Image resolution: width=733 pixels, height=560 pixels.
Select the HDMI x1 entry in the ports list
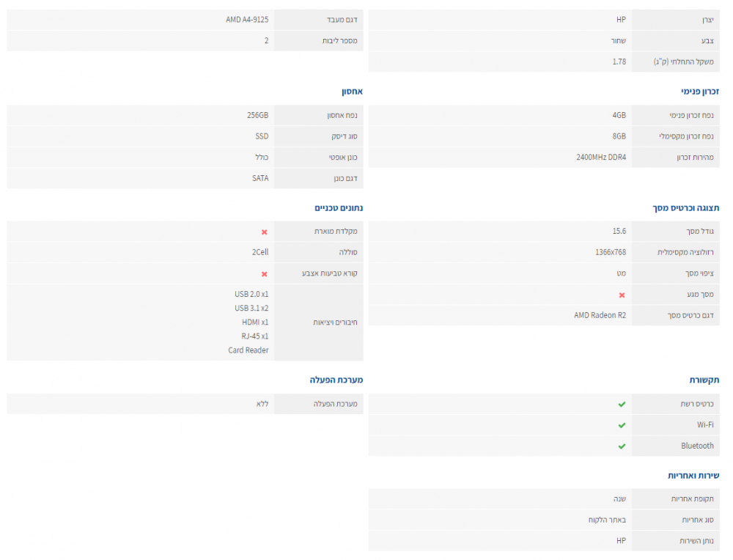point(255,322)
